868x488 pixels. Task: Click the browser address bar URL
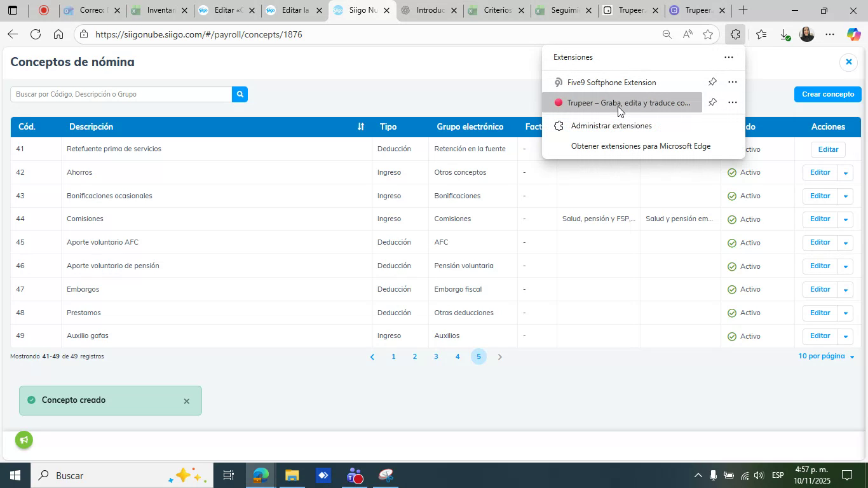click(198, 34)
